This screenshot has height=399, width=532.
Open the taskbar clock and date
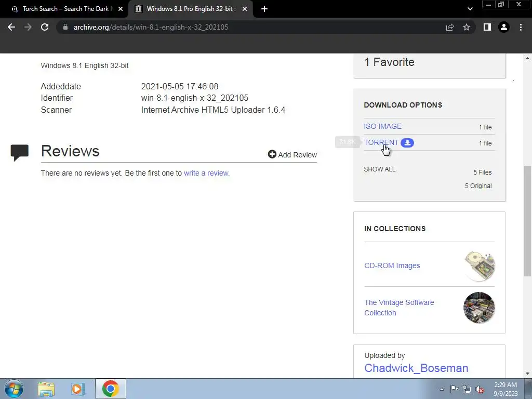click(506, 389)
